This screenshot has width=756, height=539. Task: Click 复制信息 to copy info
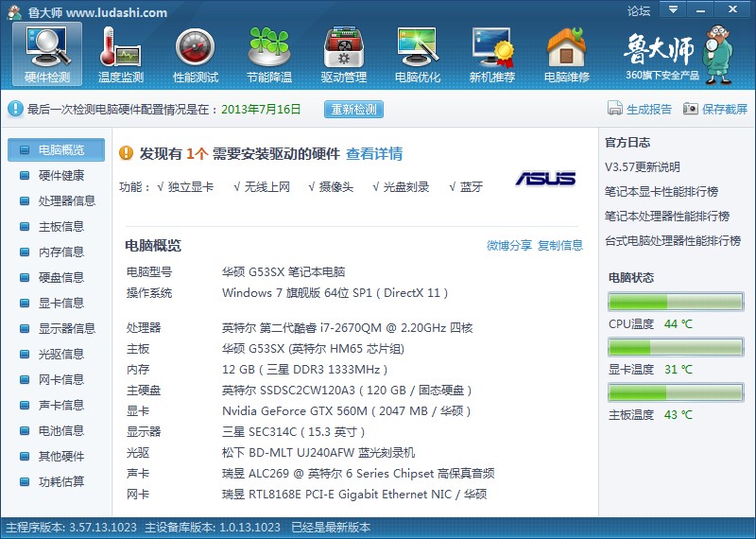(560, 245)
